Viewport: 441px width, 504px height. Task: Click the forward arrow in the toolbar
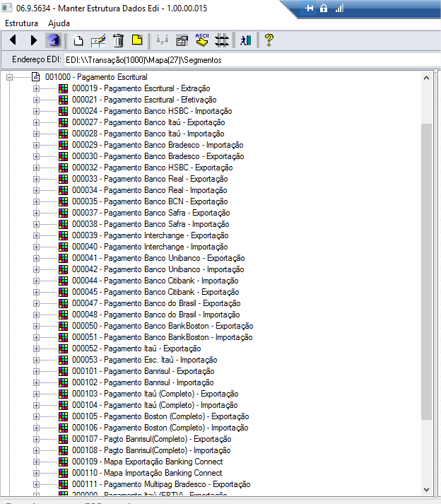click(33, 40)
